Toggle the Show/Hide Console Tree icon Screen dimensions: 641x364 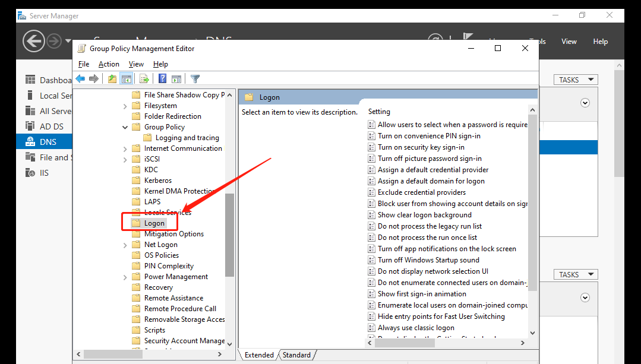click(127, 79)
